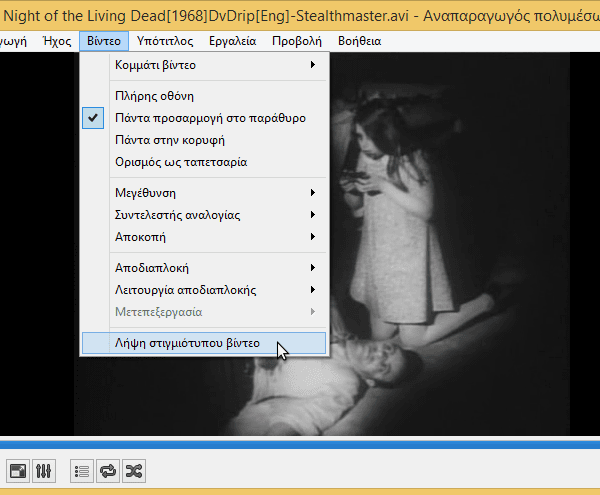The height and width of the screenshot is (495, 600).
Task: Expand the "Αποδιαπλοκή" submenu
Action: tap(204, 268)
